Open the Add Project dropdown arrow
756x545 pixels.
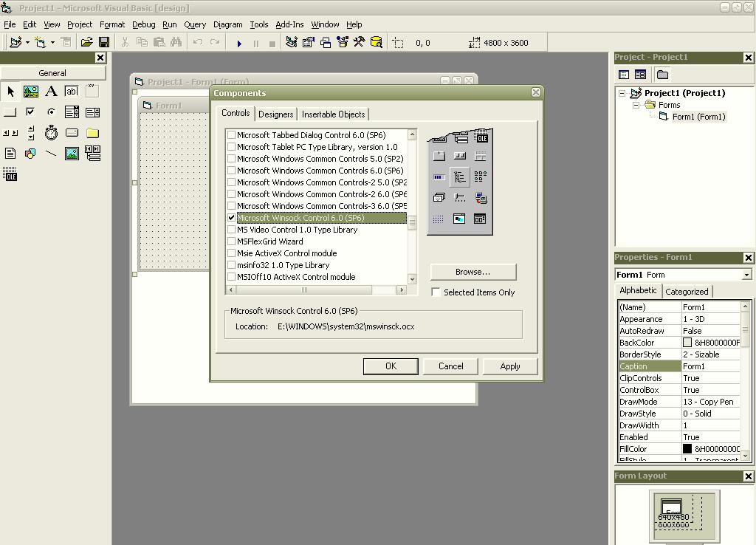point(27,42)
